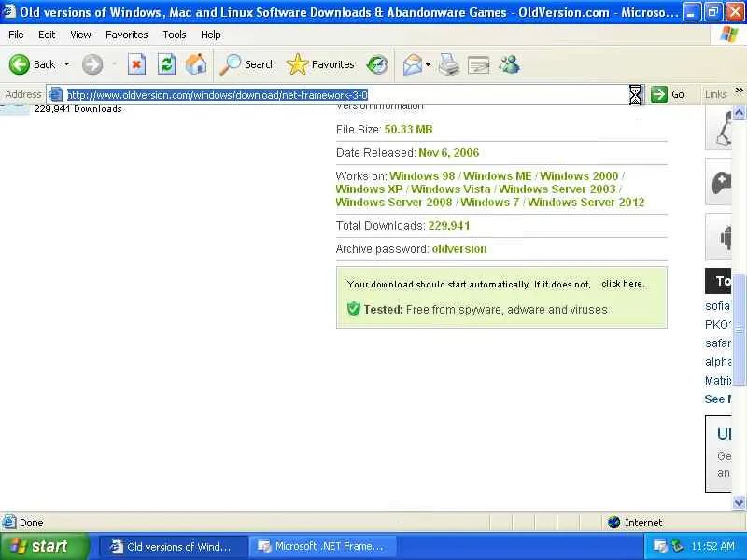
Task: Open the 'alpha' sidebar link
Action: pos(718,362)
